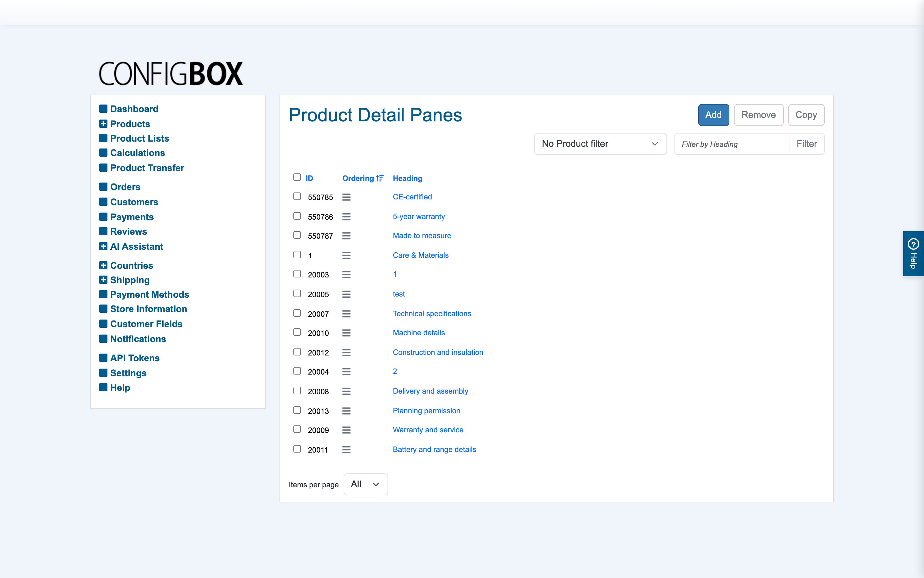This screenshot has height=578, width=924.
Task: Open Payment Methods menu item
Action: (x=149, y=294)
